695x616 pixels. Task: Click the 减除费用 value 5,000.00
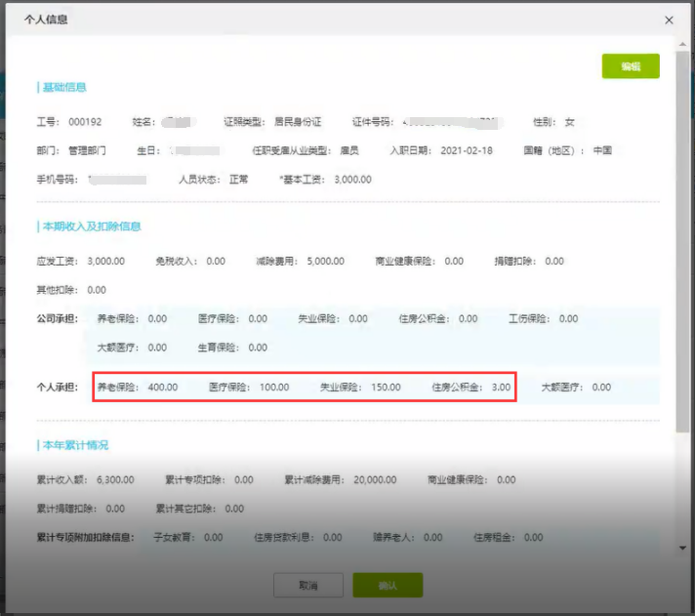coord(326,262)
